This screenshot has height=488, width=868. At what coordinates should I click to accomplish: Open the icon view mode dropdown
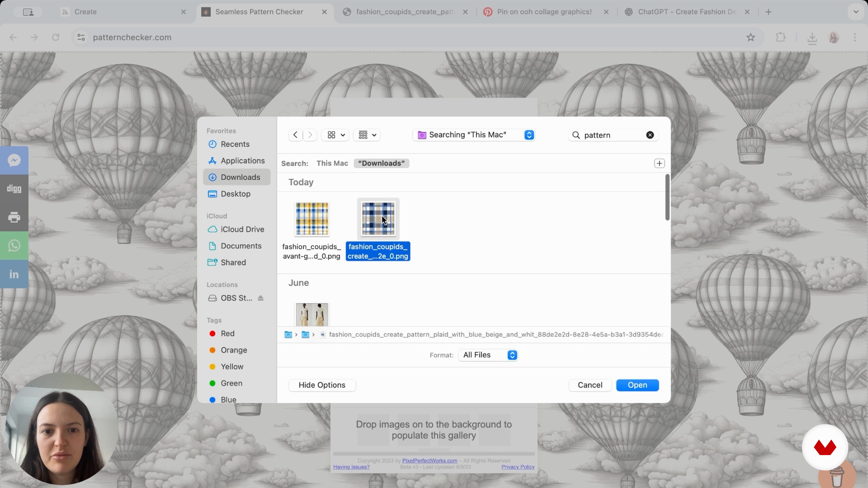pyautogui.click(x=335, y=135)
